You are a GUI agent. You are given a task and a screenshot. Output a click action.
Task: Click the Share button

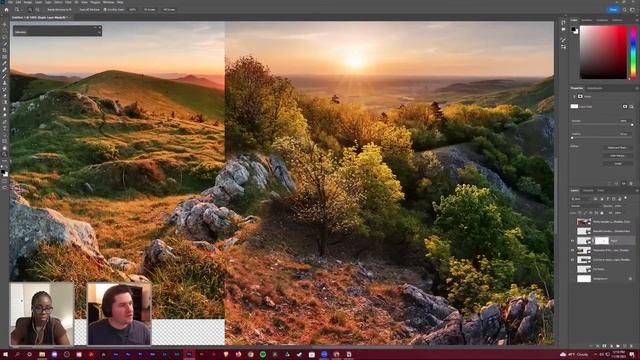[613, 9]
